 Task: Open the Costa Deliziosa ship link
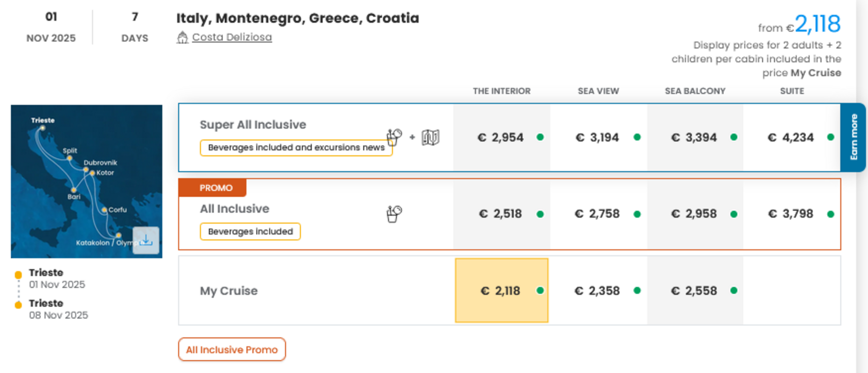(x=232, y=37)
